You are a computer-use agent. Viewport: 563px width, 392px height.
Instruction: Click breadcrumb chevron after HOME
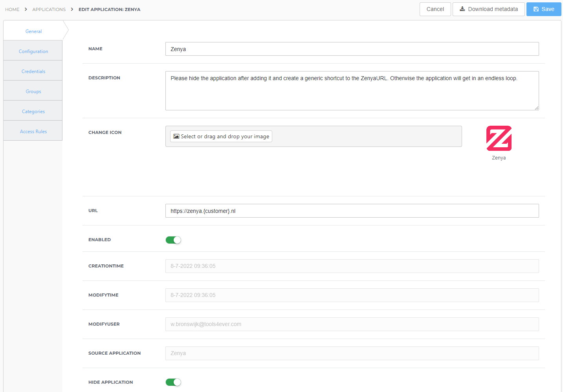[x=26, y=9]
